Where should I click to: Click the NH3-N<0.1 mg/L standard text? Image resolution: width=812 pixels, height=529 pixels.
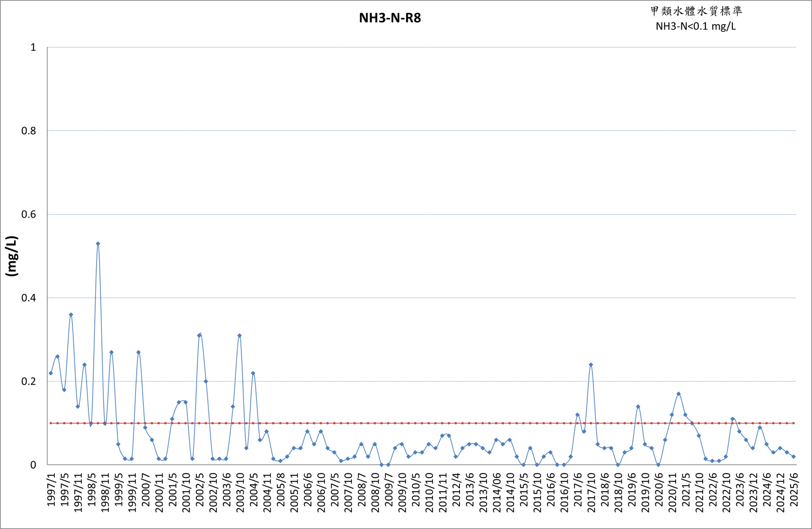696,26
